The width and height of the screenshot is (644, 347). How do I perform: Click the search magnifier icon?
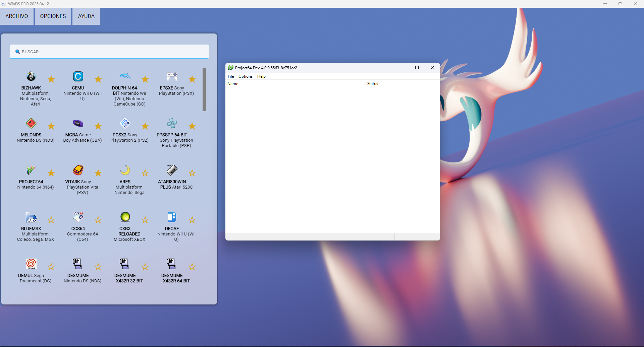17,52
